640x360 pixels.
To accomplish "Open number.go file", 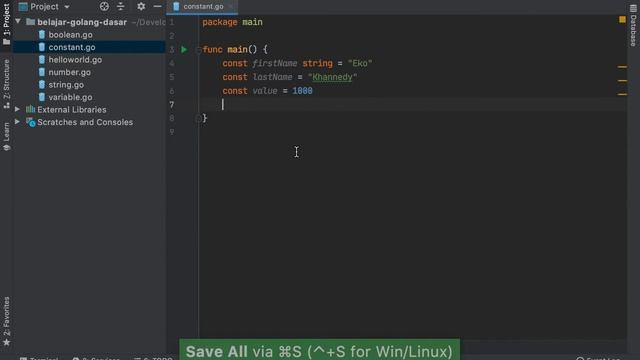I will [69, 72].
